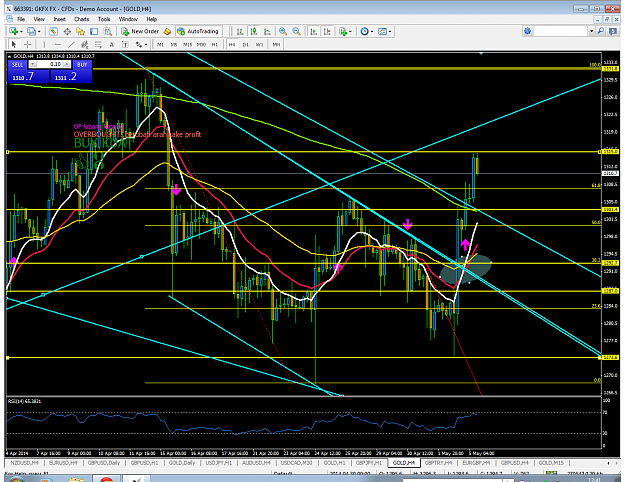Open the Tools menu

[x=104, y=19]
